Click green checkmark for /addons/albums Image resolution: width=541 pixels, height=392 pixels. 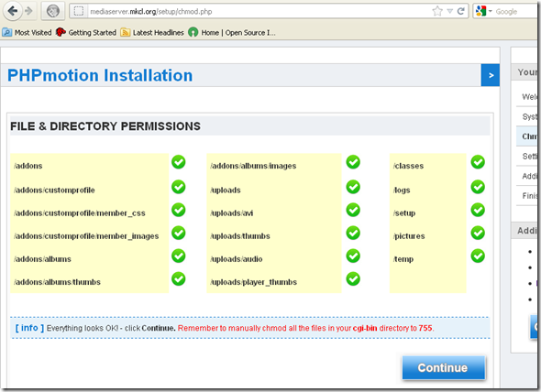179,256
